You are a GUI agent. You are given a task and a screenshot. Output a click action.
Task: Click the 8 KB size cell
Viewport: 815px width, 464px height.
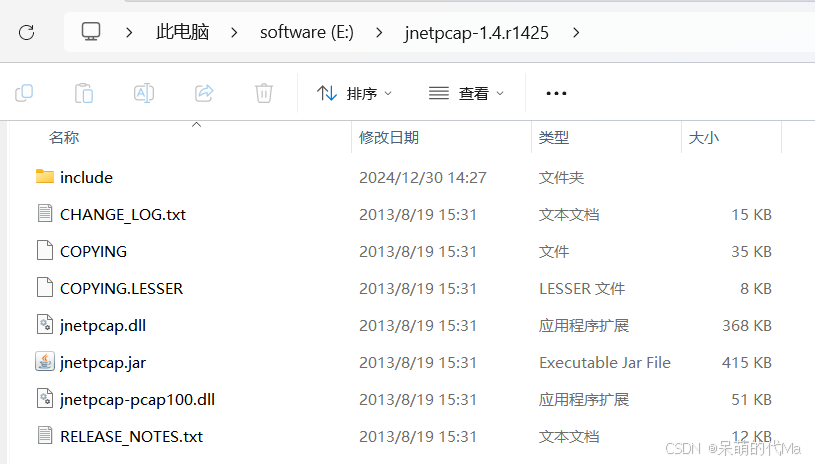tap(756, 288)
